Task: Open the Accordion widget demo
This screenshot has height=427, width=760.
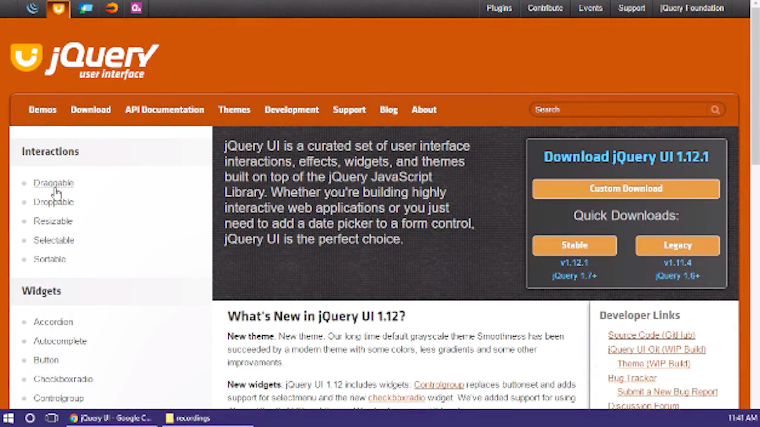Action: 53,322
